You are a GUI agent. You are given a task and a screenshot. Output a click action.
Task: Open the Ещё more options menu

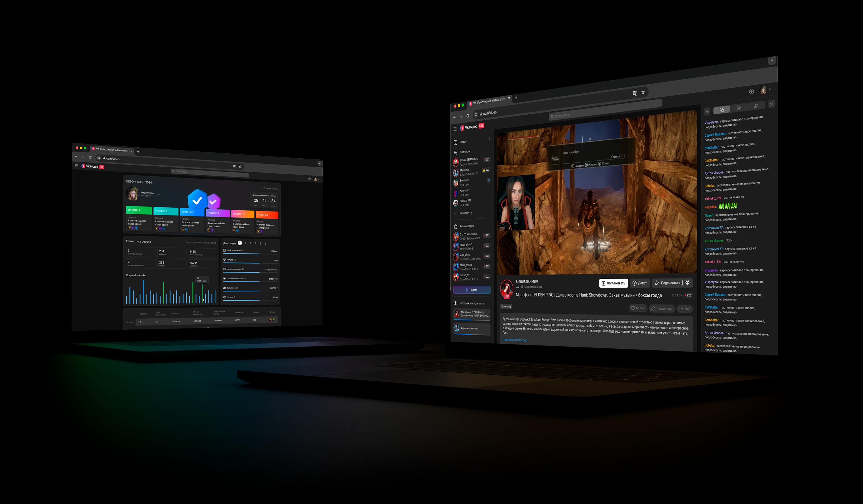point(685,308)
